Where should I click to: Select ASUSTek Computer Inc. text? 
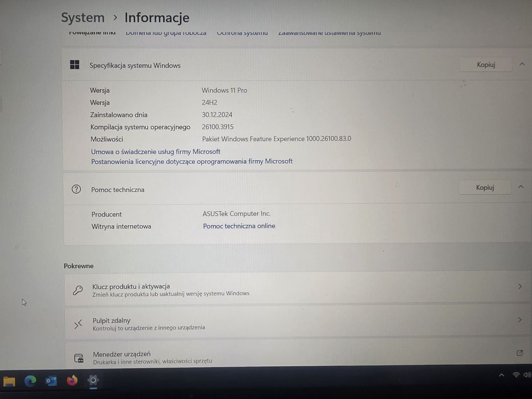point(237,214)
